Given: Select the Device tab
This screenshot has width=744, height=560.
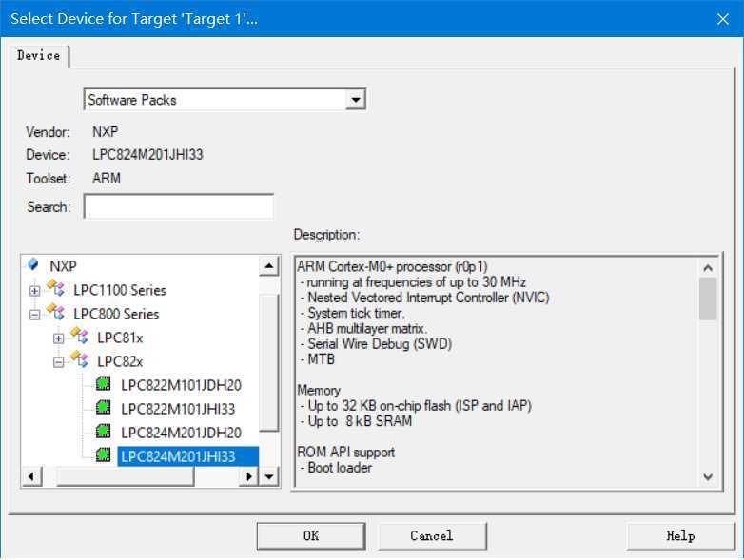Looking at the screenshot, I should tap(38, 55).
